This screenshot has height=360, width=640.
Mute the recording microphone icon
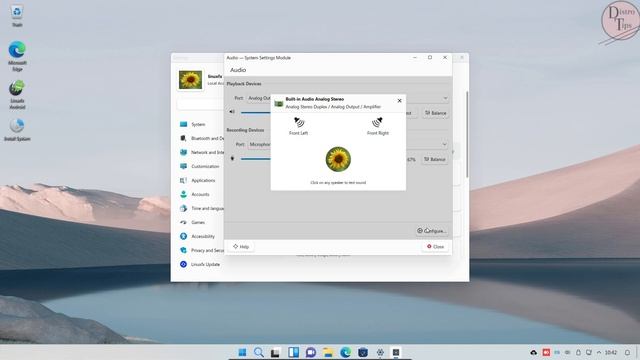[232, 159]
